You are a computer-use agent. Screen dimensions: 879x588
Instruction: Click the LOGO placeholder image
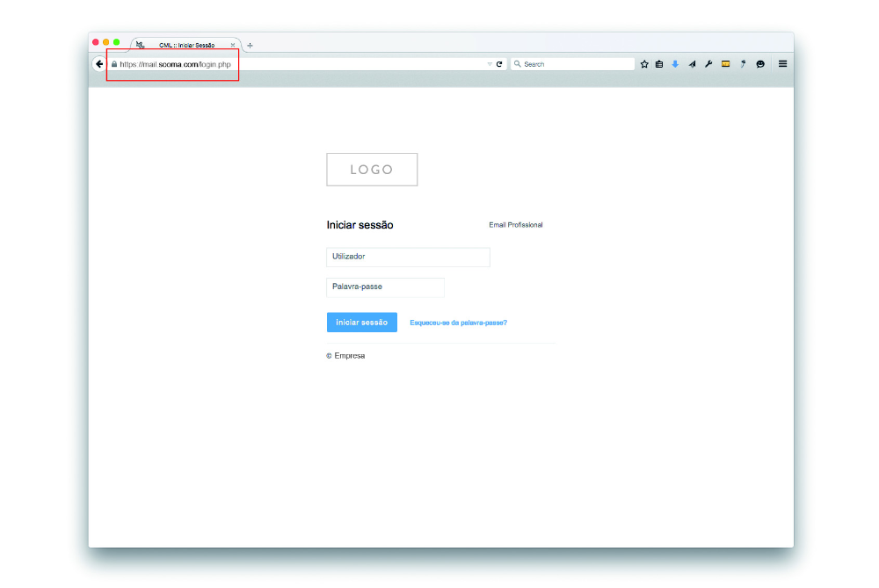372,170
